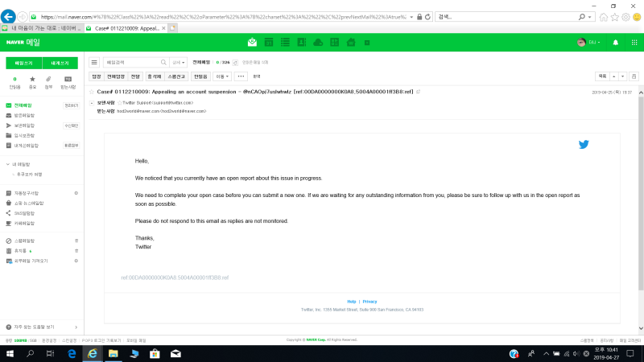The image size is (644, 362).
Task: Open Microsoft Store from taskbar
Action: [x=155, y=354]
